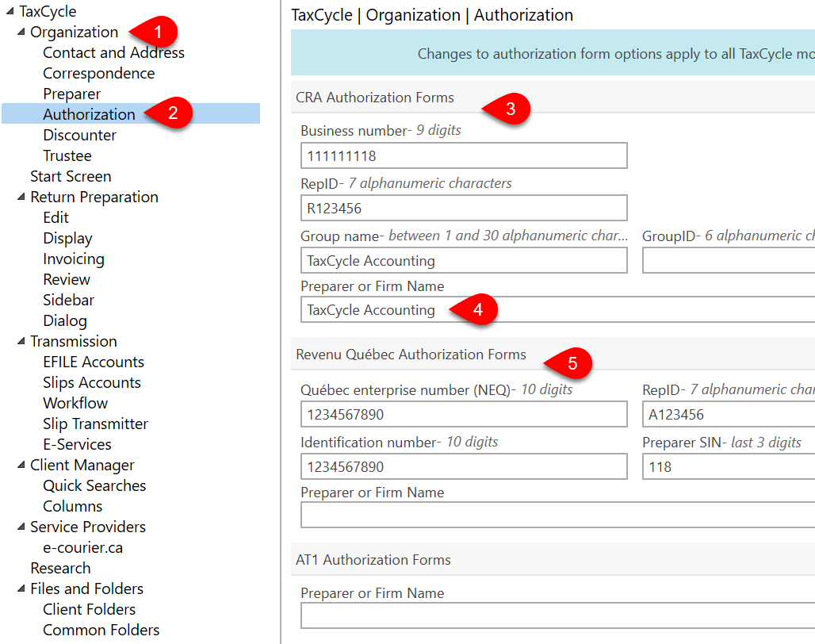The width and height of the screenshot is (815, 644).
Task: Open E-Services options
Action: click(78, 444)
